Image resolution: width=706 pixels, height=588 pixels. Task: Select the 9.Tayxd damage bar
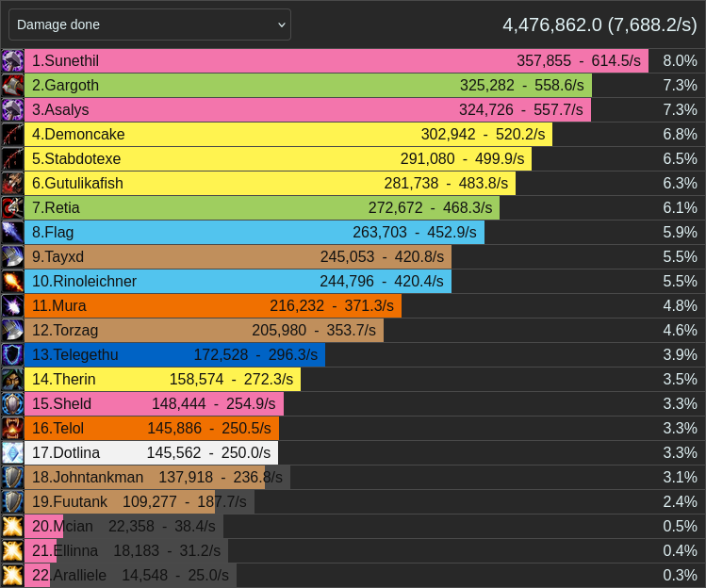238,256
